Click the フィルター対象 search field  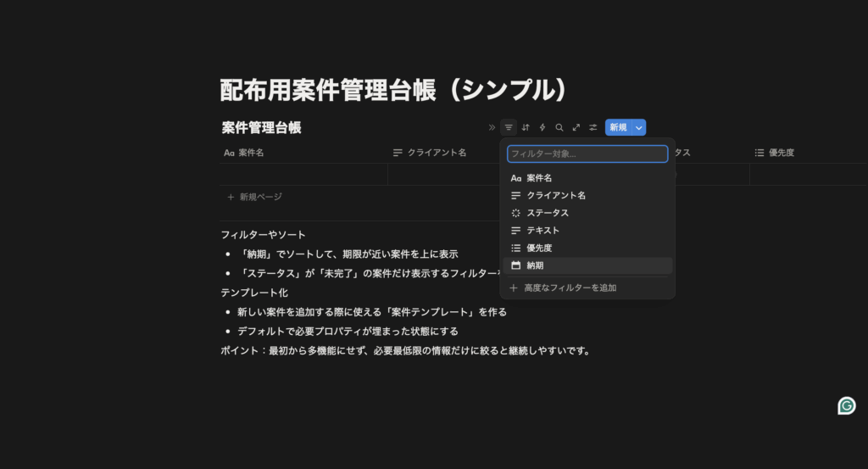coord(587,154)
